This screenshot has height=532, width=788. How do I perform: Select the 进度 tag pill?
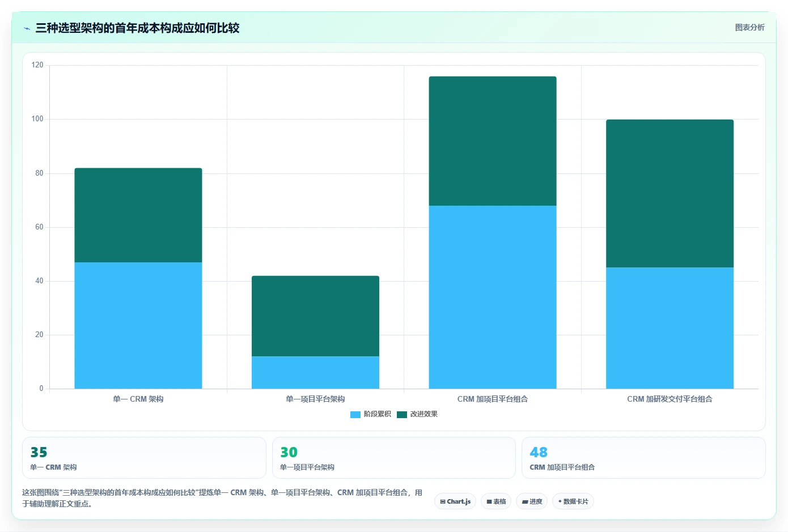[x=532, y=501]
